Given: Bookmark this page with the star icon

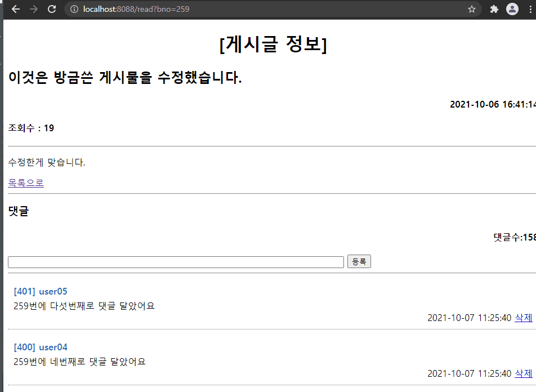Looking at the screenshot, I should click(x=472, y=9).
